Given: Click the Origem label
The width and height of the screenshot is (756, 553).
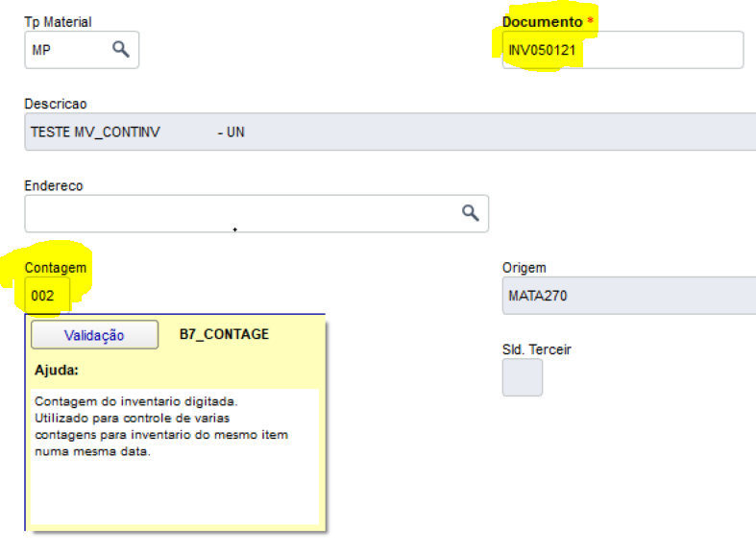Looking at the screenshot, I should click(524, 267).
